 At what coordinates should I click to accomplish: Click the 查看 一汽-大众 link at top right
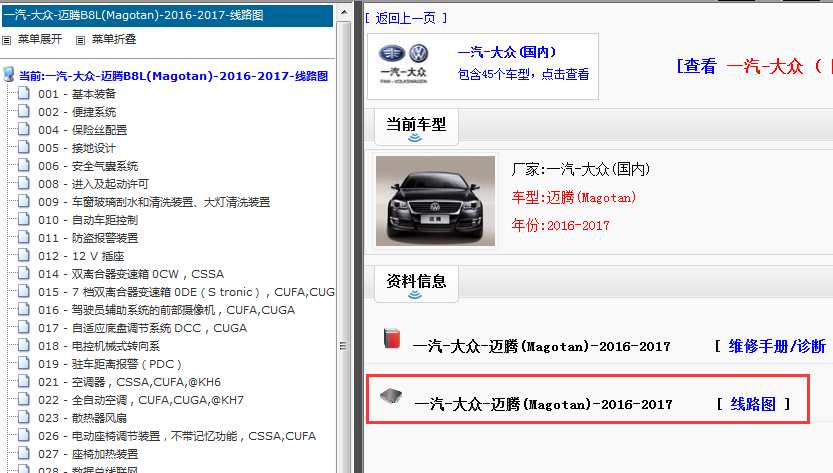[754, 66]
